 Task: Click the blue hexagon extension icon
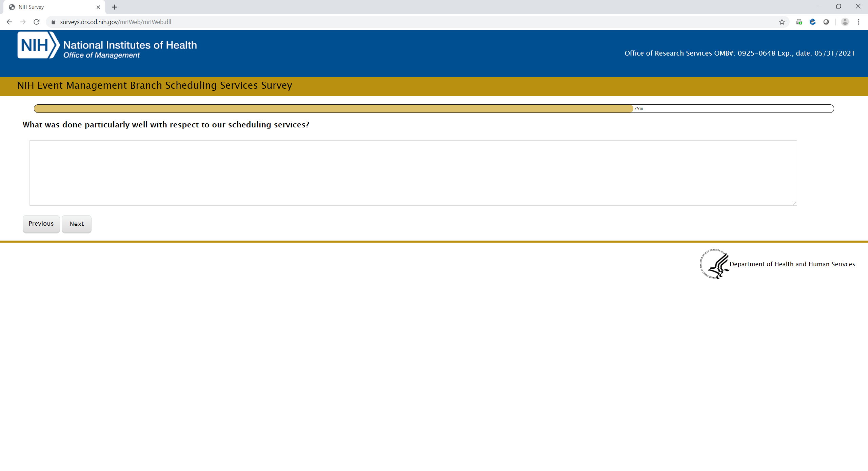(x=812, y=22)
